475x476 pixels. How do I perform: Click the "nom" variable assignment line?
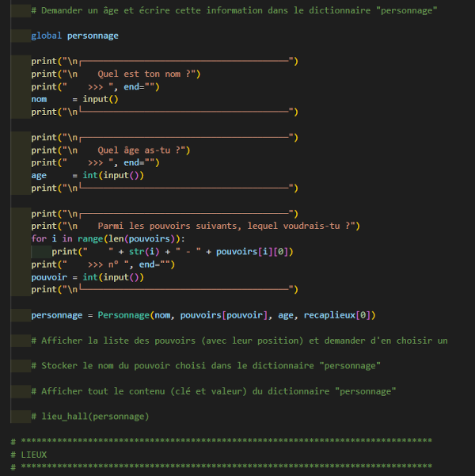(74, 99)
